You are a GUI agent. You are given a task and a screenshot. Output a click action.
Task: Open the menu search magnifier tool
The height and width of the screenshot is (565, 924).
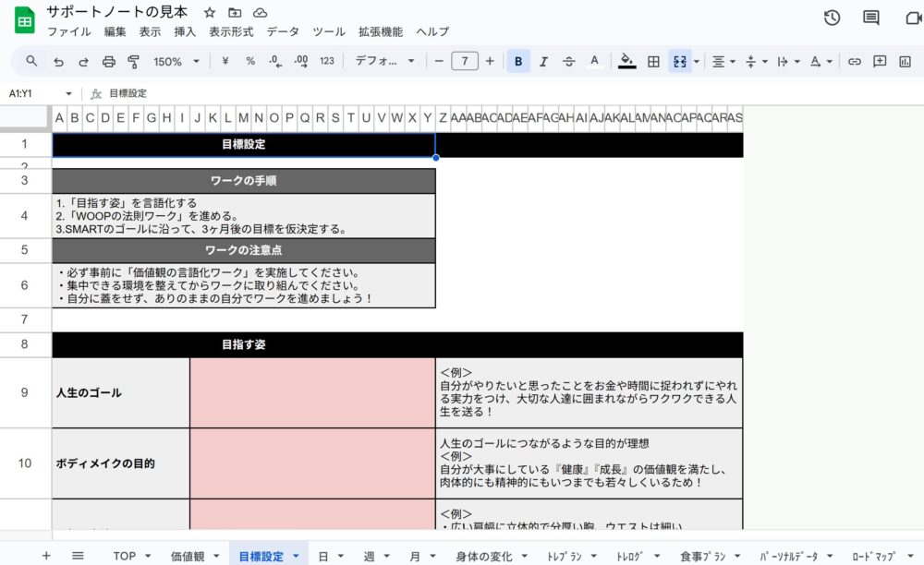tap(31, 61)
